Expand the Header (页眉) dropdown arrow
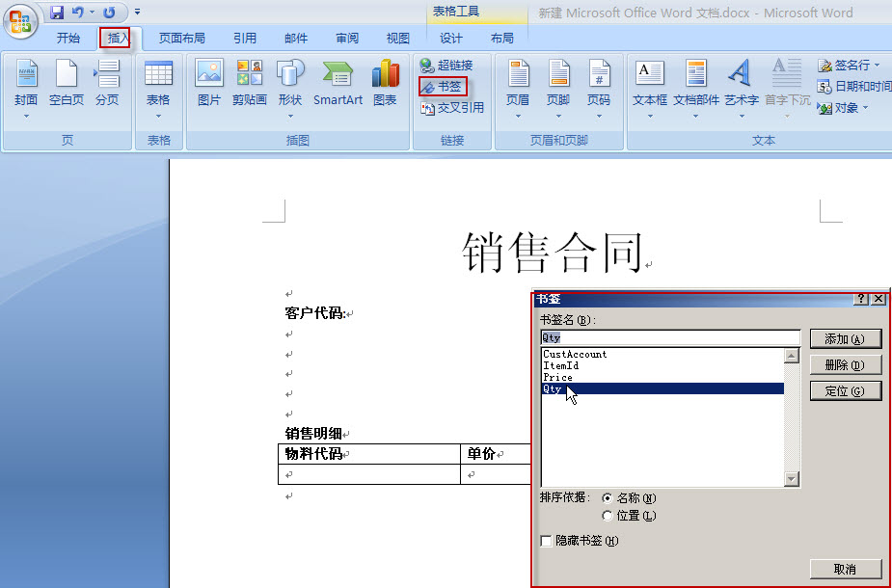Screen dimensions: 892x588 (518, 116)
